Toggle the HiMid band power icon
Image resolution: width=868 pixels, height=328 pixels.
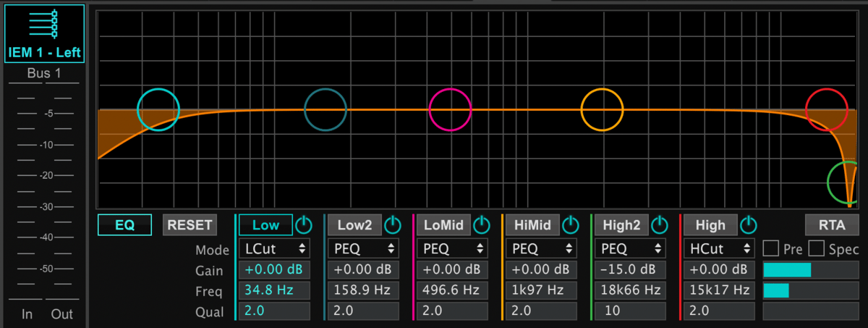pyautogui.click(x=571, y=225)
